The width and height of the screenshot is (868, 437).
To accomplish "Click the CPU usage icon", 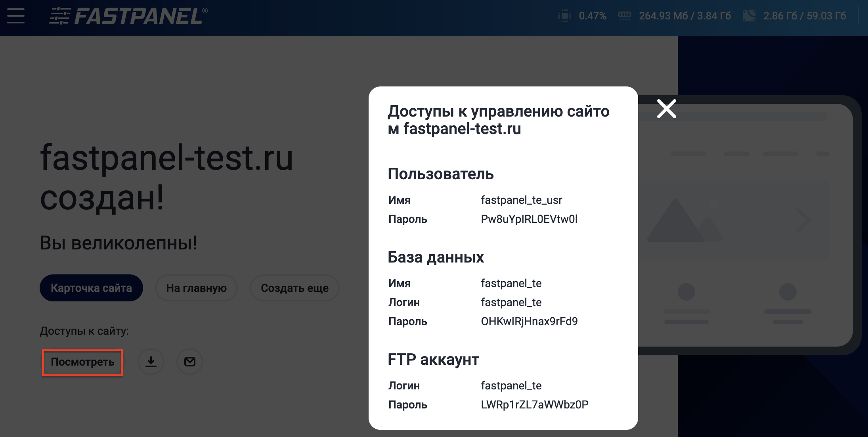I will pos(564,16).
